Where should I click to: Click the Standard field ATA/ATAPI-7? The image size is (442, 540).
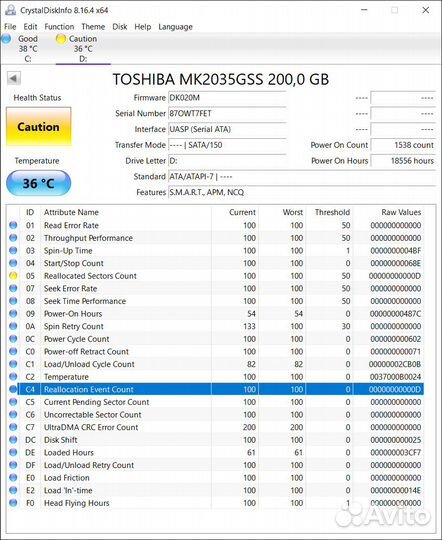coord(302,177)
